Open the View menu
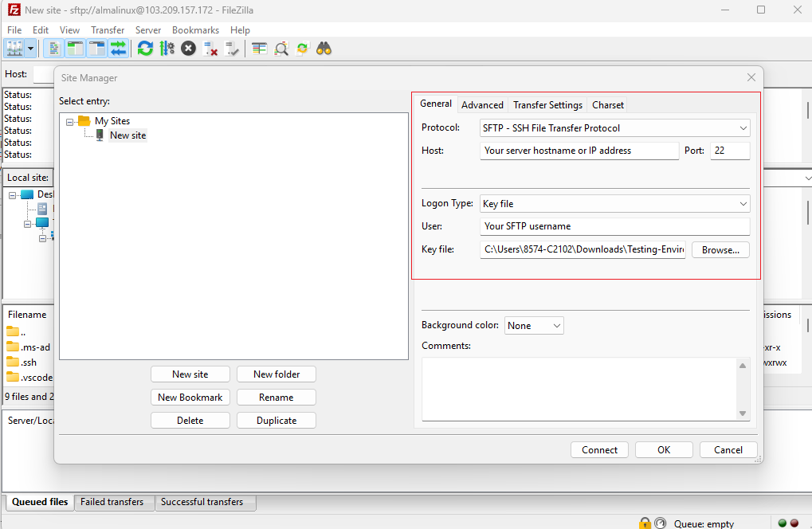This screenshot has height=529, width=812. 69,30
